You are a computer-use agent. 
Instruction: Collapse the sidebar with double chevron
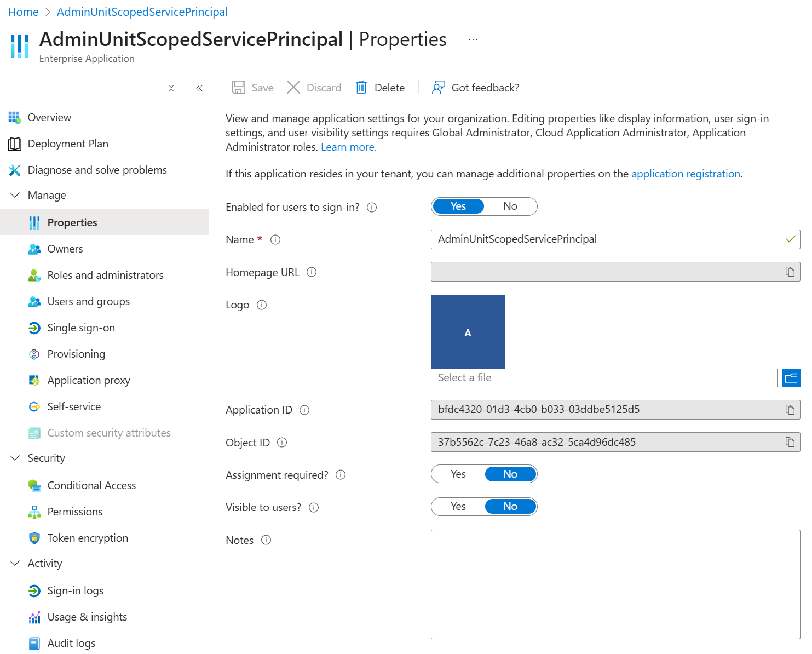tap(199, 88)
